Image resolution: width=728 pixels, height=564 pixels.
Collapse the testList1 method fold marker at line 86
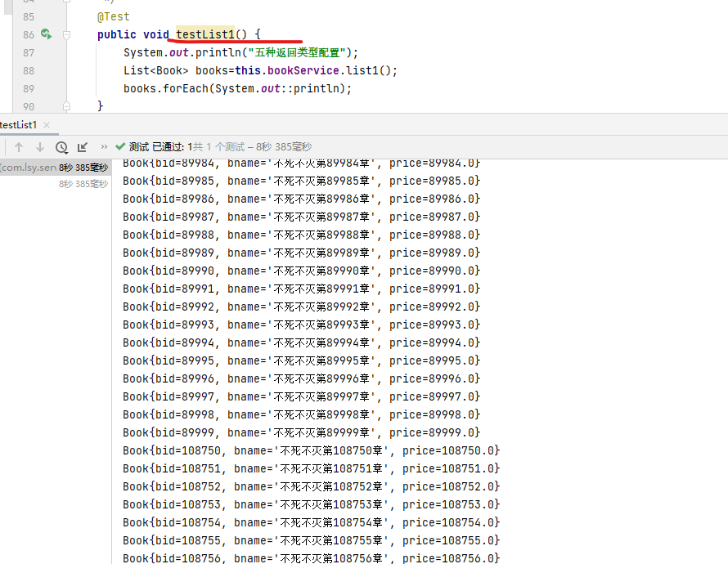click(x=66, y=35)
